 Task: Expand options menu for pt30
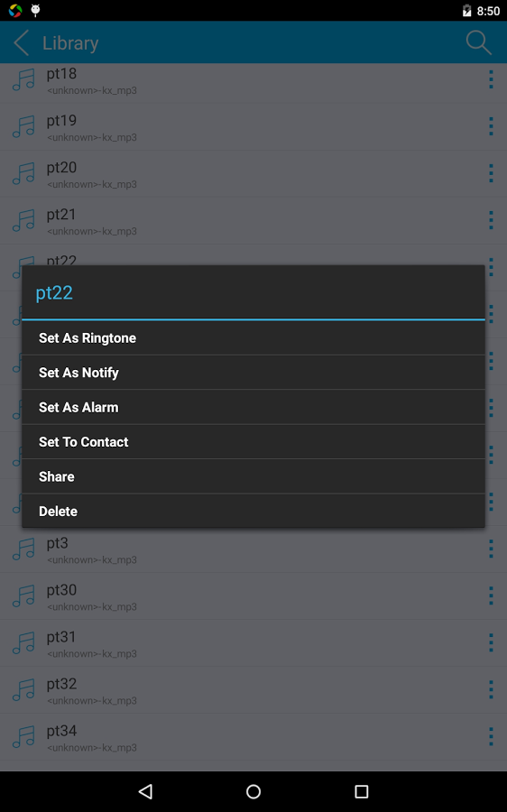pyautogui.click(x=491, y=595)
